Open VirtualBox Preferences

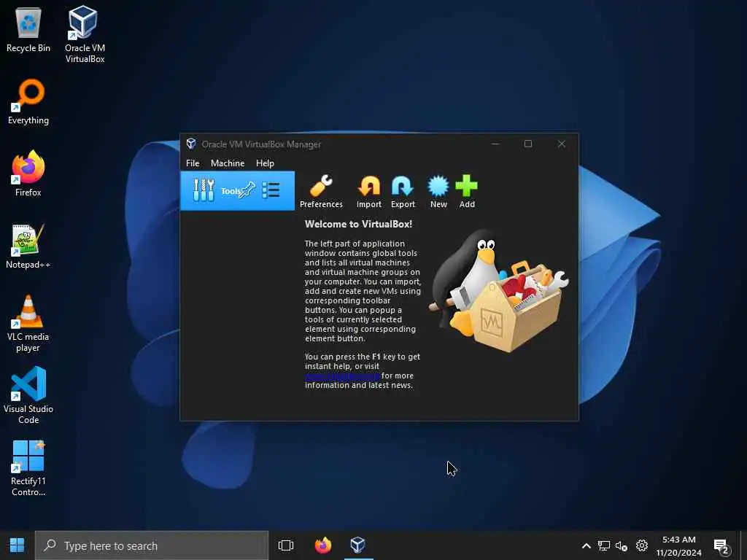point(321,192)
